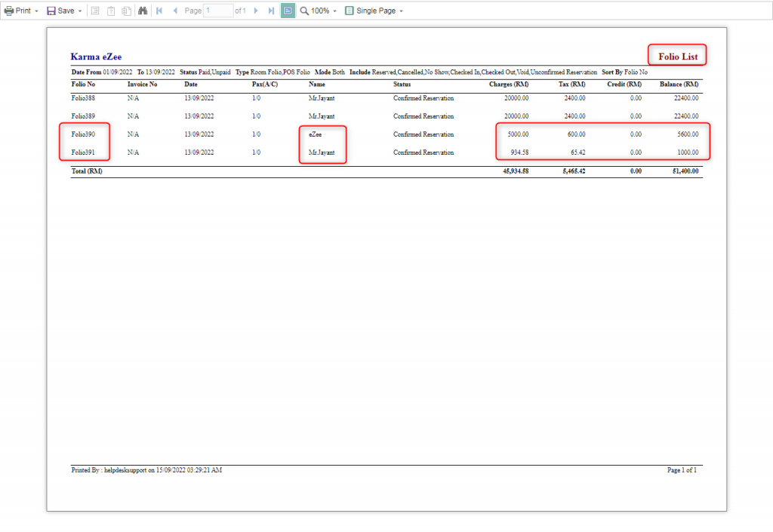773x532 pixels.
Task: Click the Page 1 of 1 footer text
Action: (682, 470)
